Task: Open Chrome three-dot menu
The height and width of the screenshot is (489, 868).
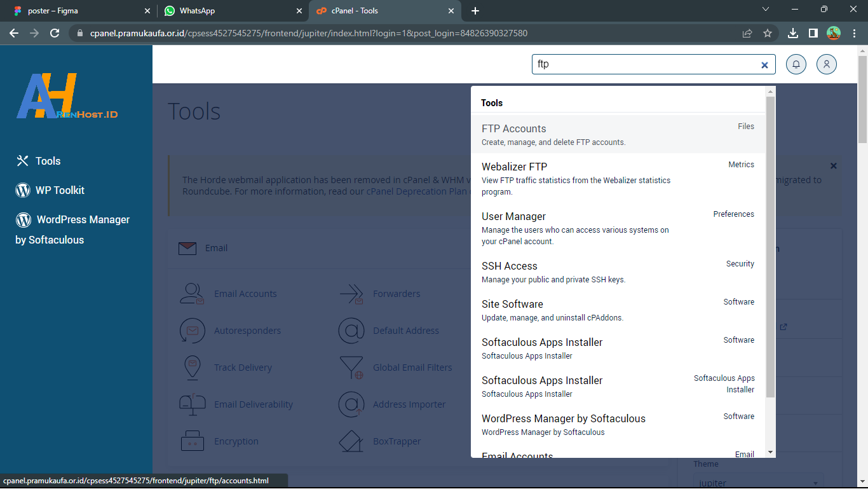Action: tap(854, 33)
